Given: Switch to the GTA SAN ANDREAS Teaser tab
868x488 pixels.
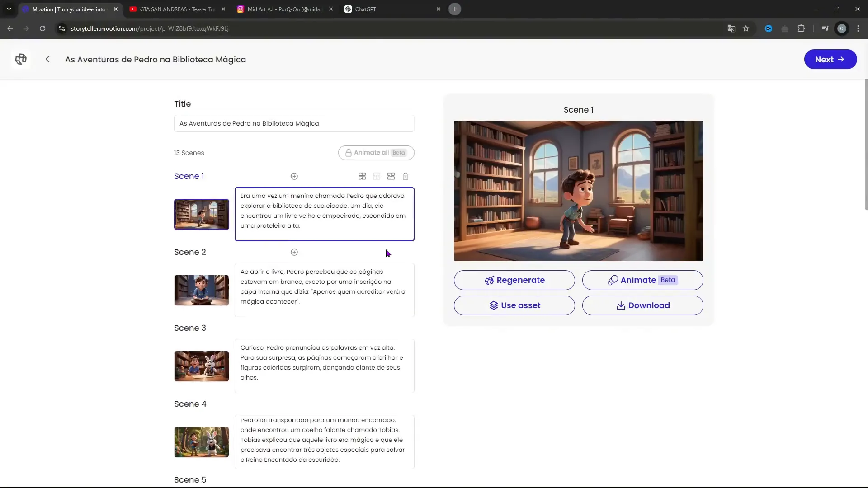Looking at the screenshot, I should coord(177,9).
